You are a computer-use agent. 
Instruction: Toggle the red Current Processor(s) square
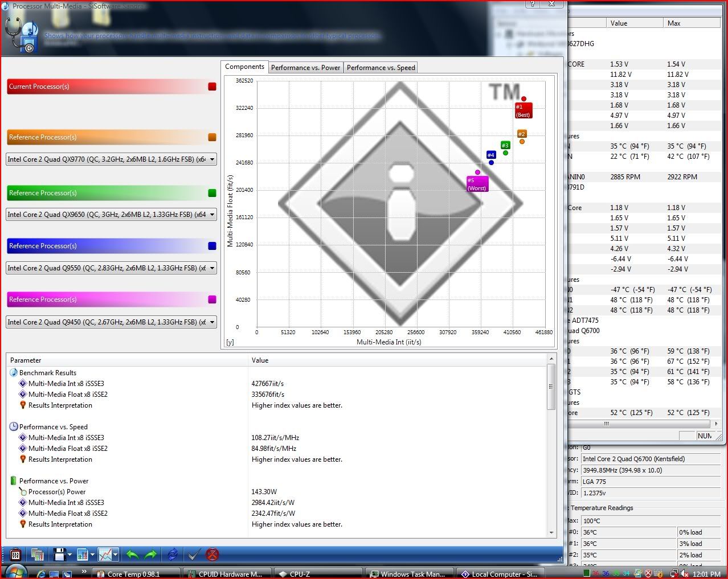(x=212, y=87)
